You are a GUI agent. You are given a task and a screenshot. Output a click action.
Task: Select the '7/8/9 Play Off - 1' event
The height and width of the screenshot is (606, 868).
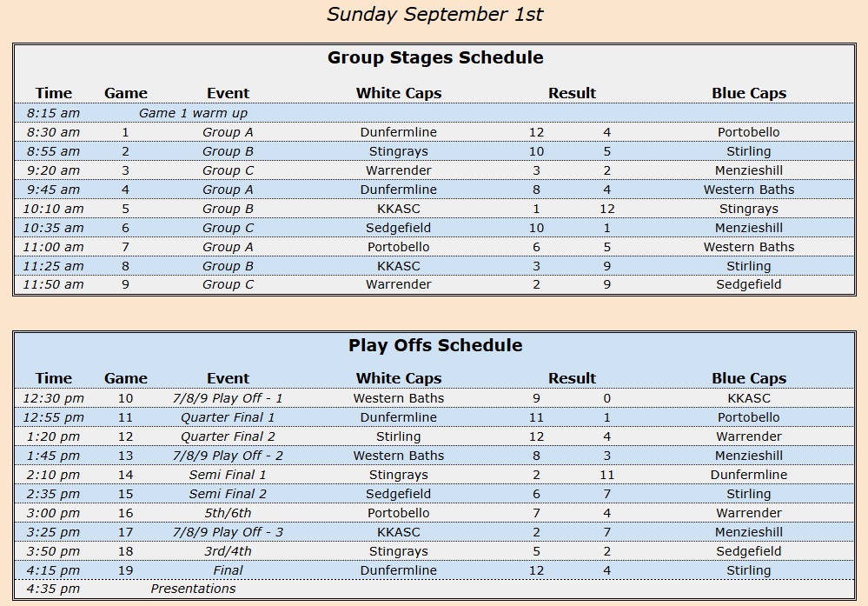(228, 398)
